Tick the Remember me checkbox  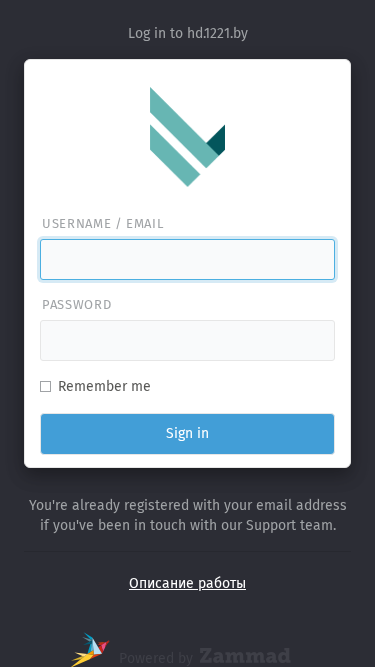click(45, 386)
